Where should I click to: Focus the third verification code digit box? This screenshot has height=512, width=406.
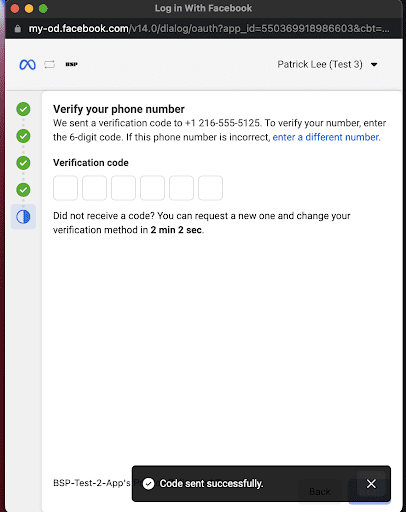coord(123,188)
